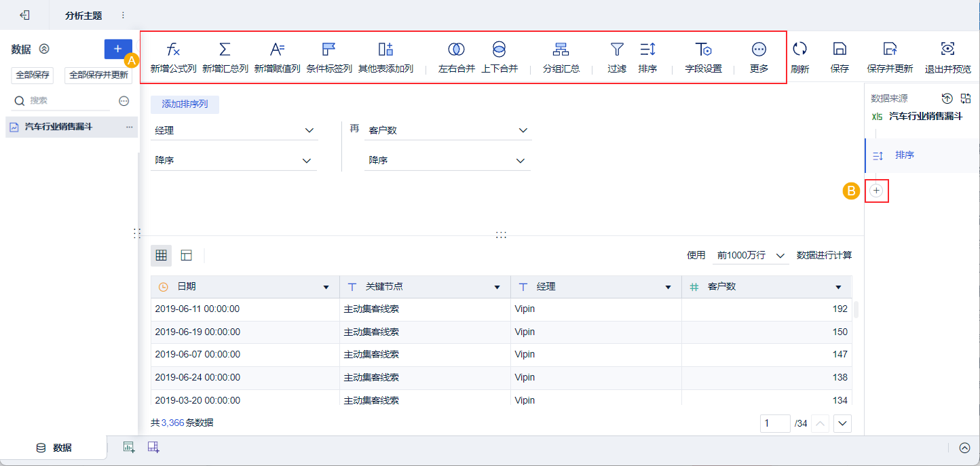
Task: Go to the previous page arrow
Action: coord(821,424)
